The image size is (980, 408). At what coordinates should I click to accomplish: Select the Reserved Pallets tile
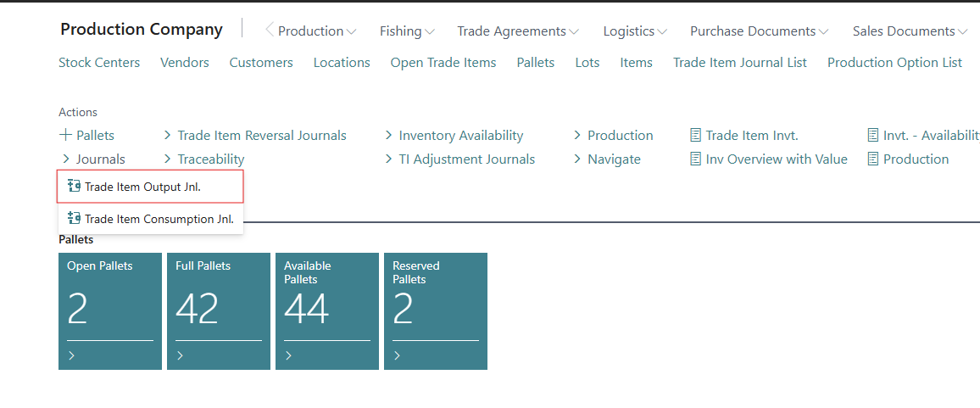tap(435, 310)
